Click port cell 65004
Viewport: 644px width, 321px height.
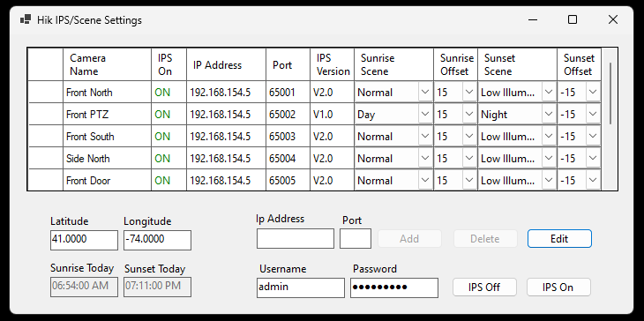(x=288, y=158)
